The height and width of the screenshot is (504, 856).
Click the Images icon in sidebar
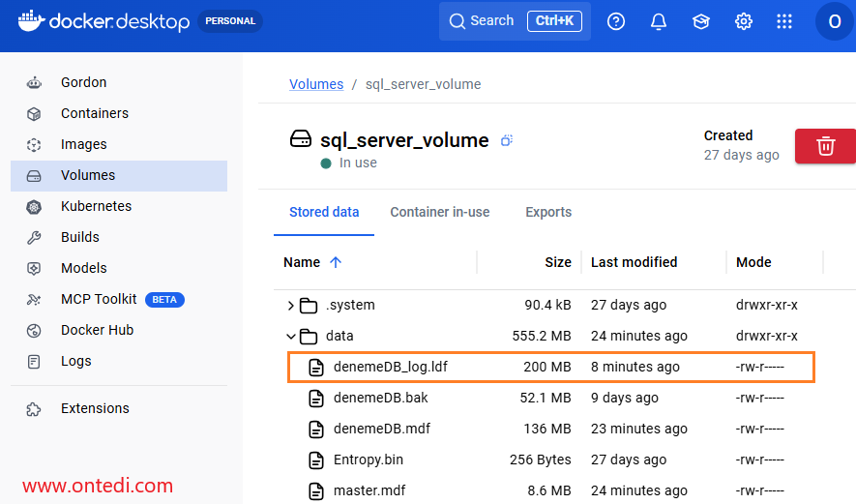click(x=34, y=145)
